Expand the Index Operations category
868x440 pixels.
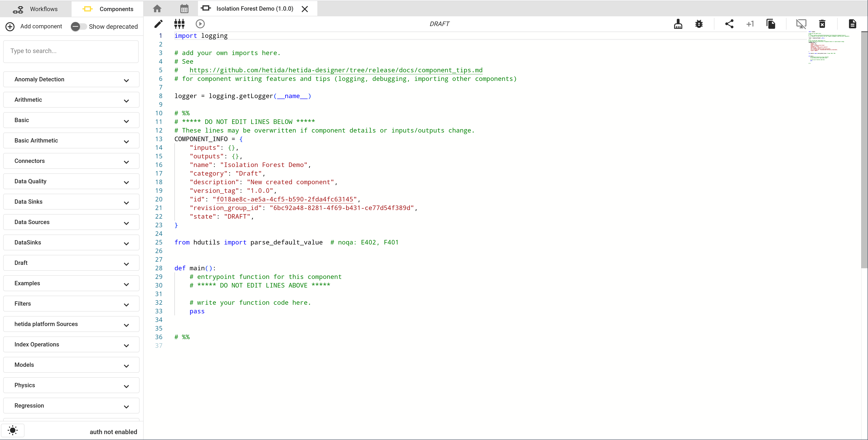(x=71, y=345)
